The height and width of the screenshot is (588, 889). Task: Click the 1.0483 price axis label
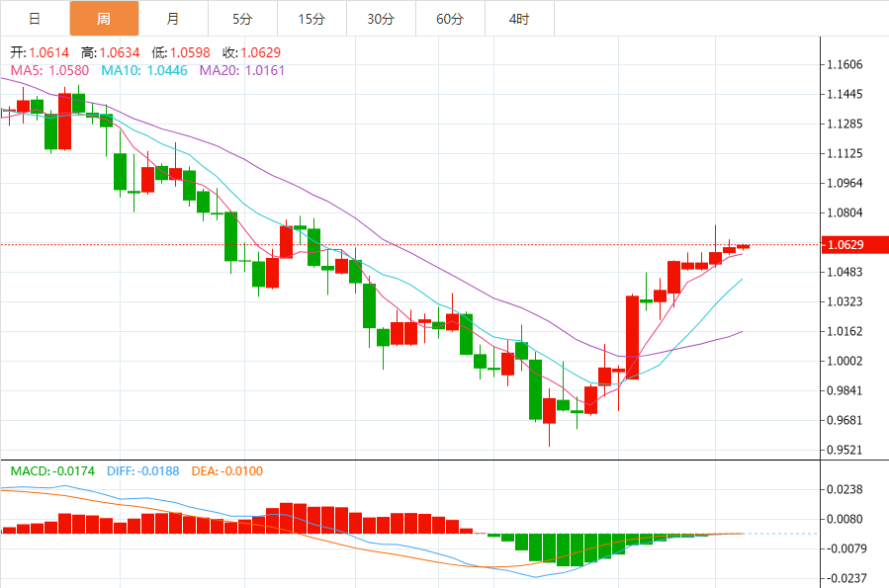pos(845,272)
